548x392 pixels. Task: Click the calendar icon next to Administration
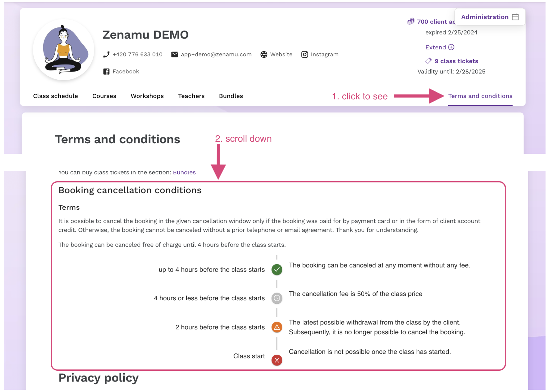click(515, 17)
